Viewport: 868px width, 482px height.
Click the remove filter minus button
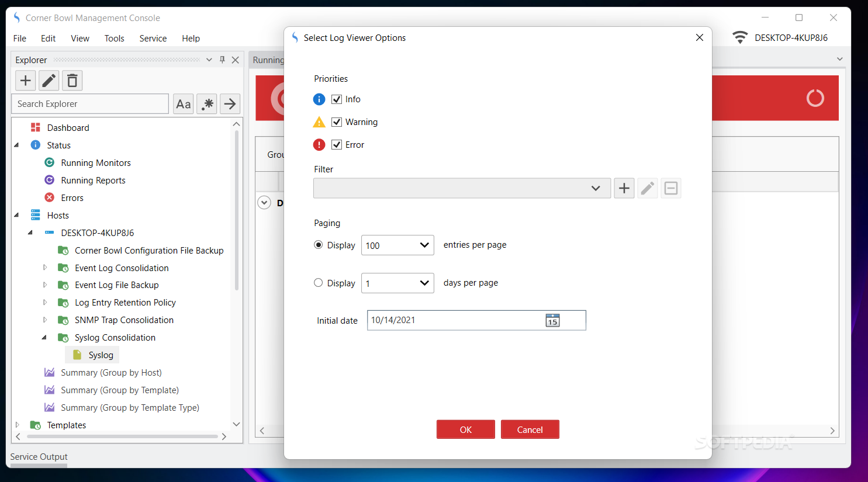pos(671,188)
